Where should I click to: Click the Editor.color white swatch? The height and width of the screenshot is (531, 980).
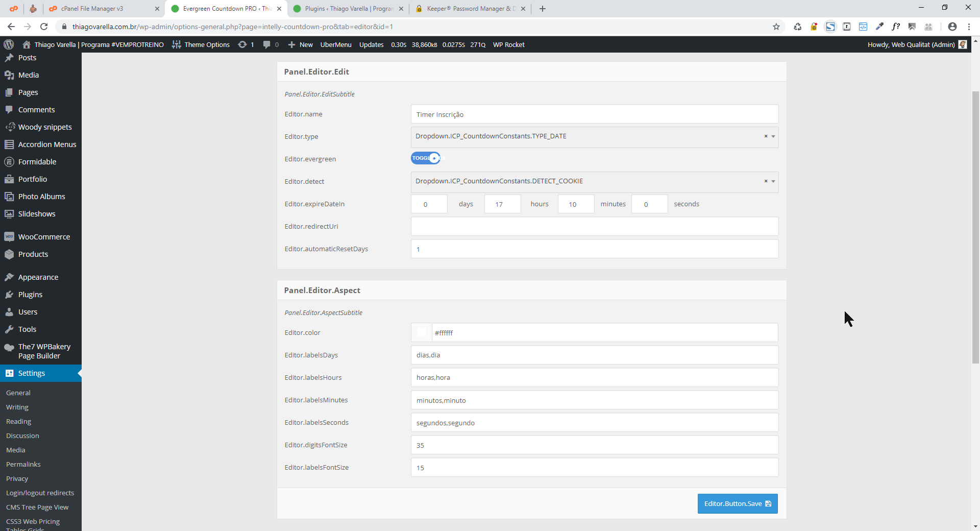(422, 333)
